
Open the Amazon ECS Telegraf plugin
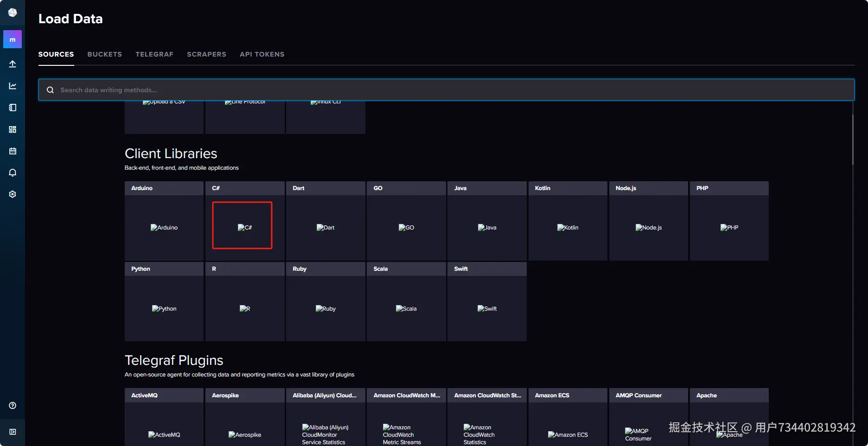click(568, 417)
